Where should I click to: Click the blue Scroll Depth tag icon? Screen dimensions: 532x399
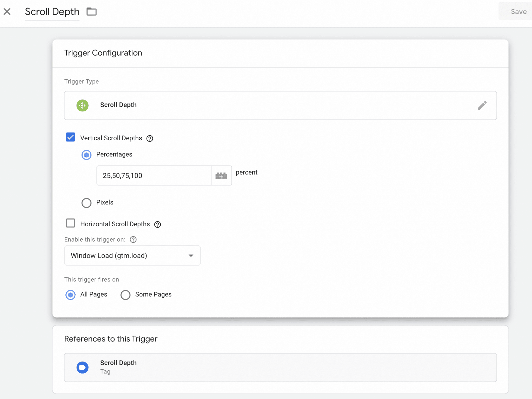pos(83,367)
